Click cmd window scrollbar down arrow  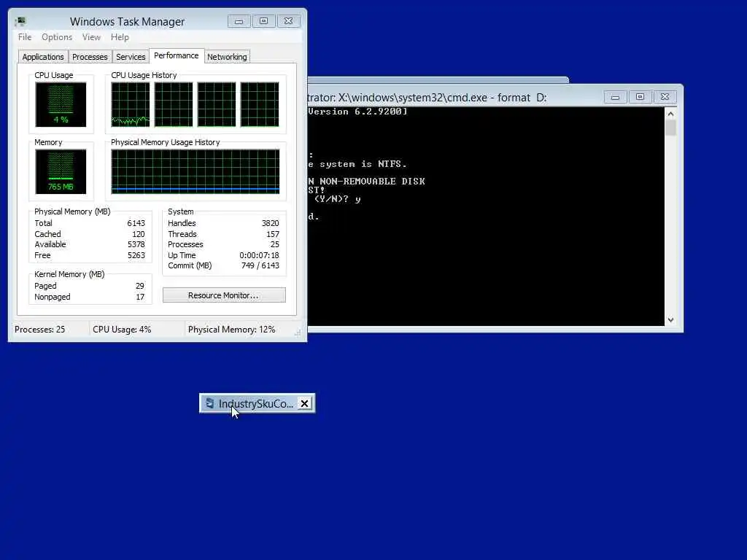[x=671, y=320]
